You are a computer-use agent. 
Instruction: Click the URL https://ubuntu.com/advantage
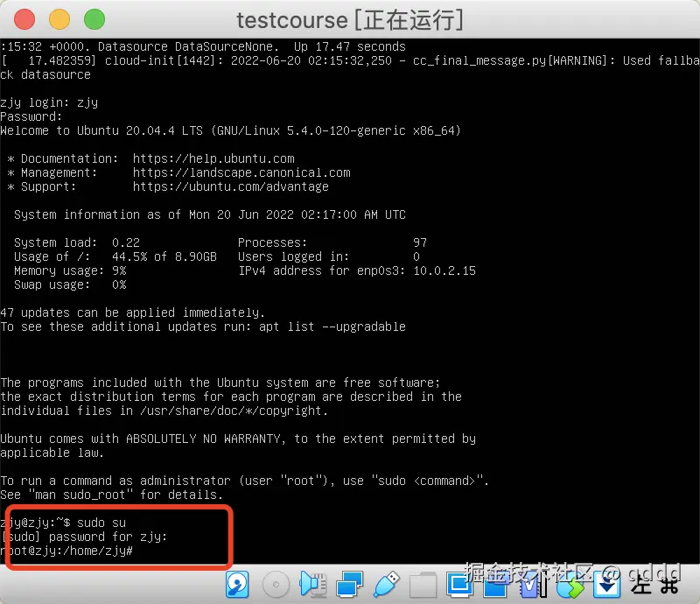coord(231,186)
